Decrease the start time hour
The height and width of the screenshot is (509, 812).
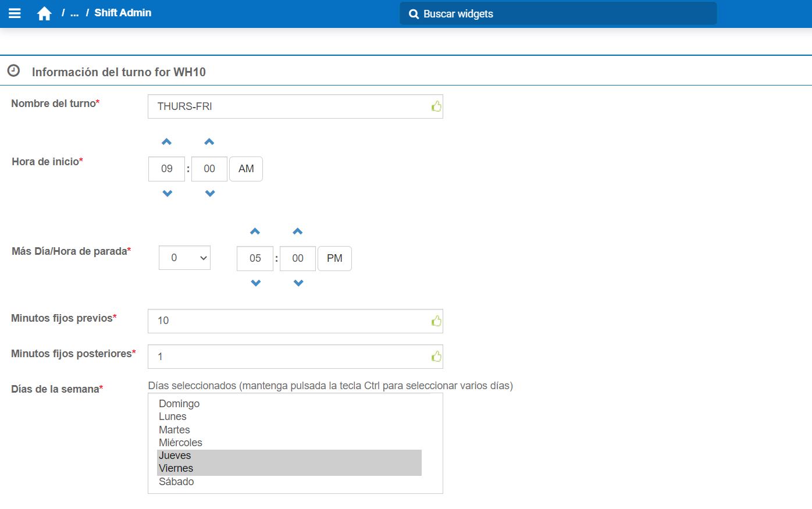[167, 194]
